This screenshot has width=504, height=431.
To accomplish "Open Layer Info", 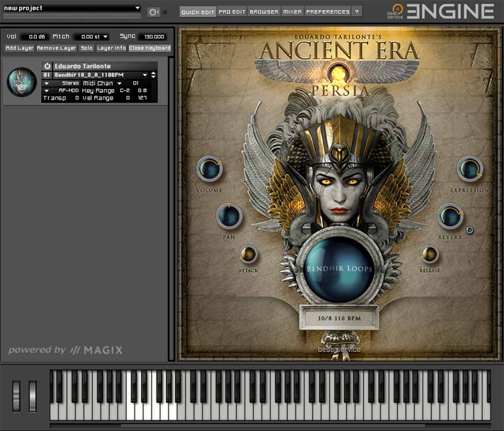I will coord(111,48).
